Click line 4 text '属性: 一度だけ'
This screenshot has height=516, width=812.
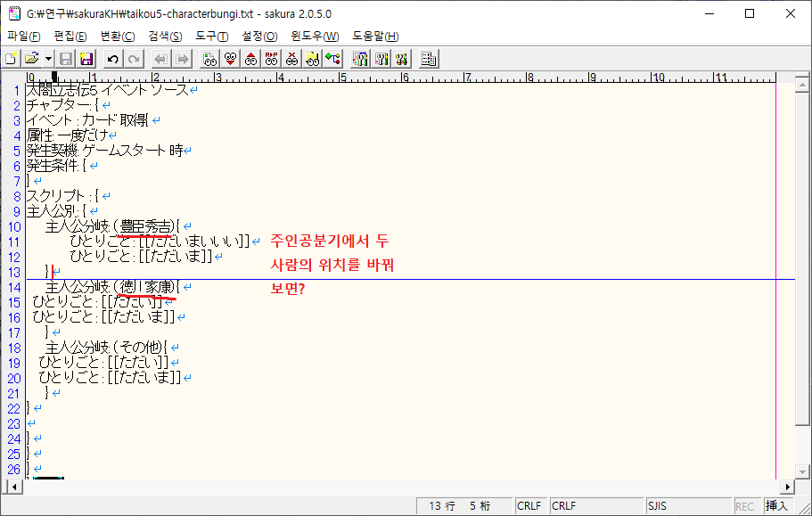[68, 135]
